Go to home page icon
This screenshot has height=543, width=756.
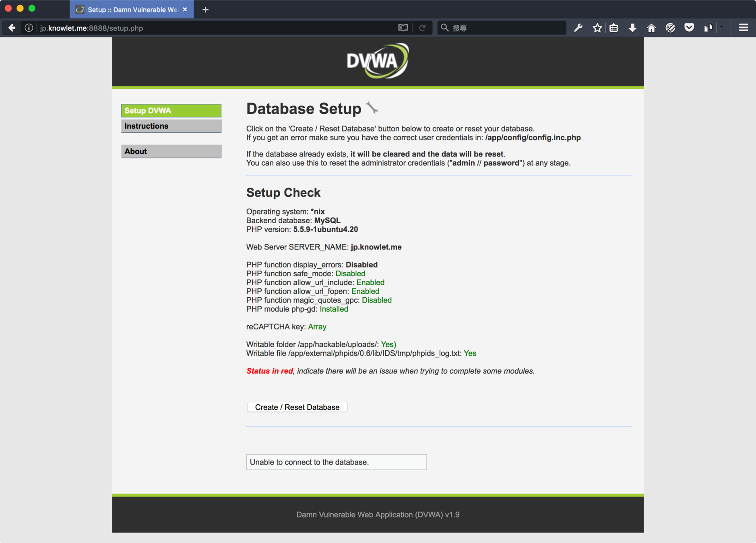pos(651,28)
